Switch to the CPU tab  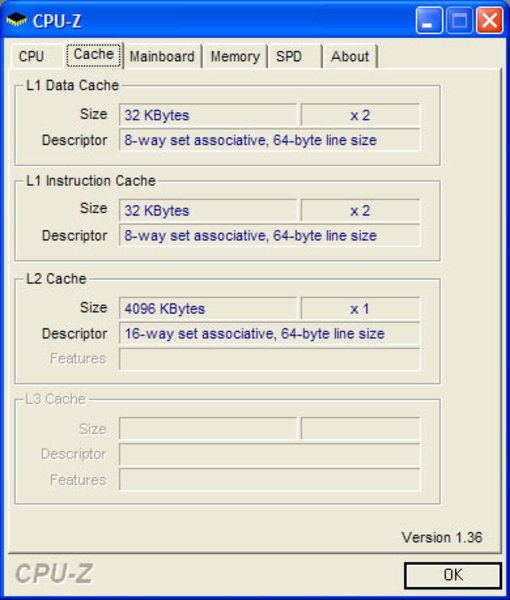click(x=32, y=57)
